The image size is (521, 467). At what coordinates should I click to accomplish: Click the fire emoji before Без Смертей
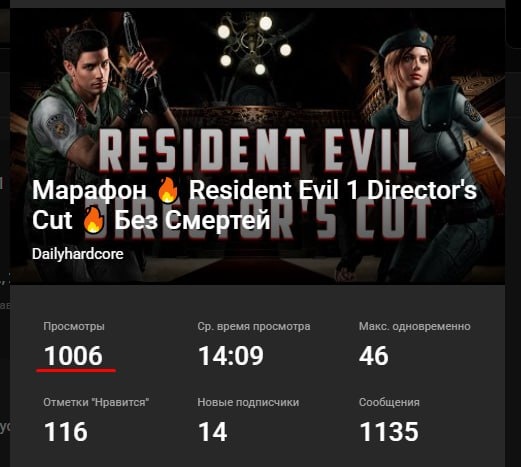(x=94, y=220)
